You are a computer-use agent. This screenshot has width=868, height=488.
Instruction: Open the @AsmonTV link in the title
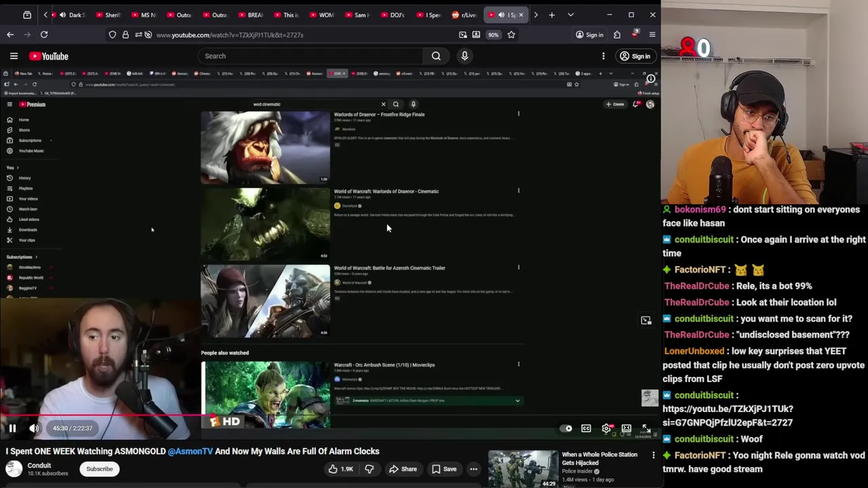click(190, 451)
